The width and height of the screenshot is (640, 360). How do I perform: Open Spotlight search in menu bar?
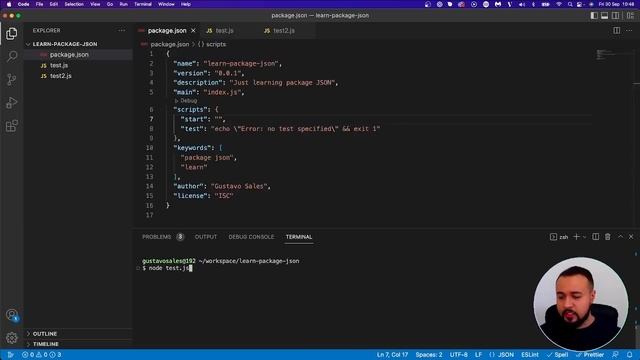coord(570,4)
